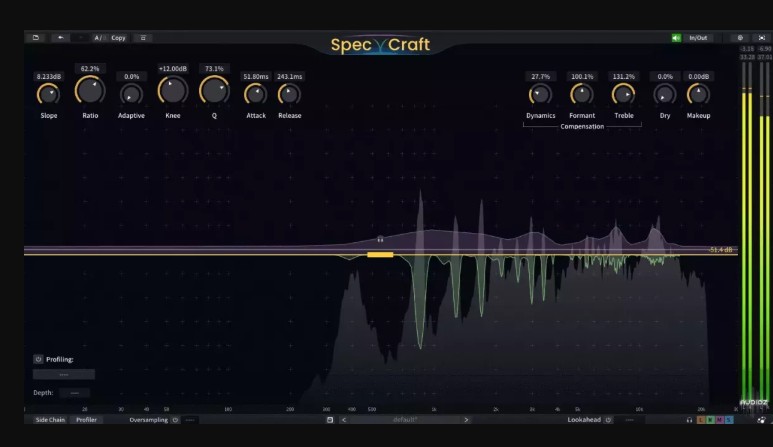
Task: Click the fullscreen resize icon
Action: (762, 38)
